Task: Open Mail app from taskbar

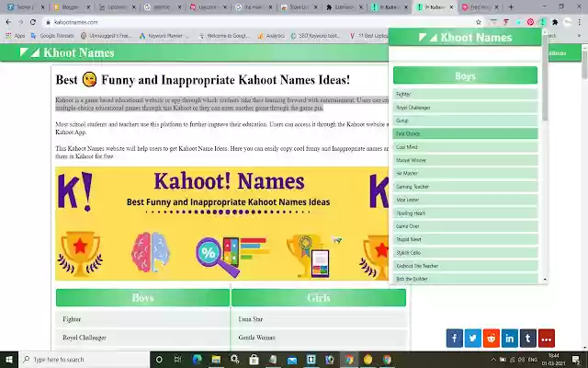Action: pos(292,360)
